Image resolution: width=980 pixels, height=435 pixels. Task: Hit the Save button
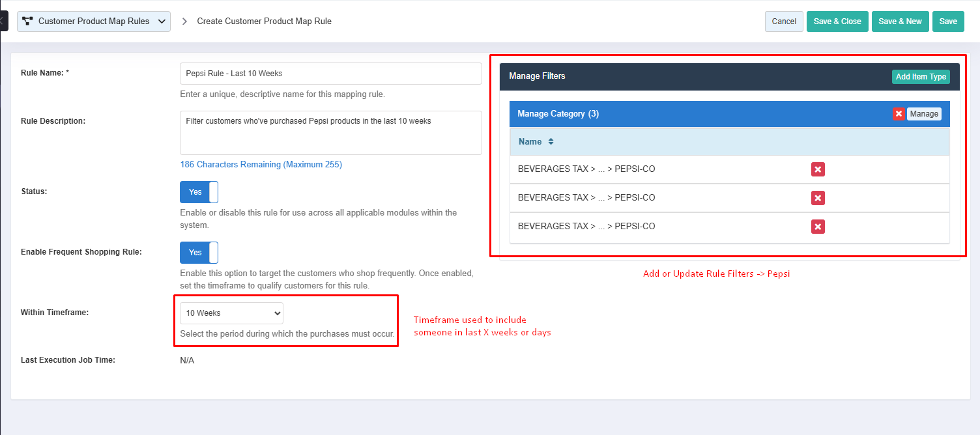pyautogui.click(x=948, y=21)
